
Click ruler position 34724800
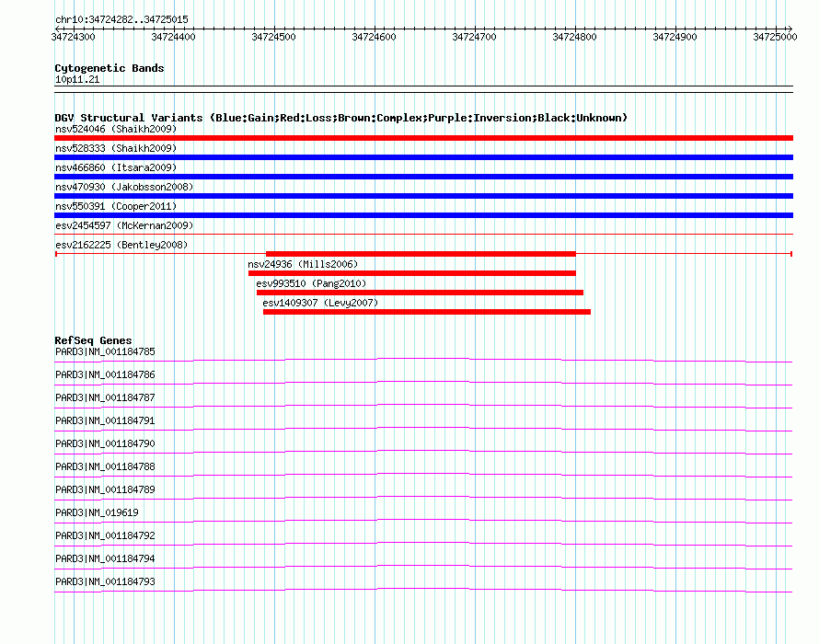tap(574, 37)
